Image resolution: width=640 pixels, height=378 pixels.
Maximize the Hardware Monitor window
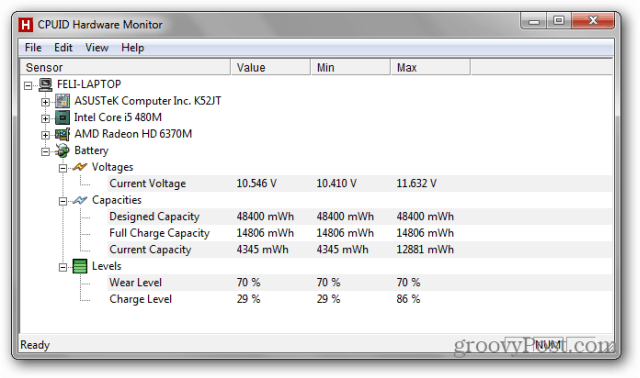pyautogui.click(x=559, y=21)
